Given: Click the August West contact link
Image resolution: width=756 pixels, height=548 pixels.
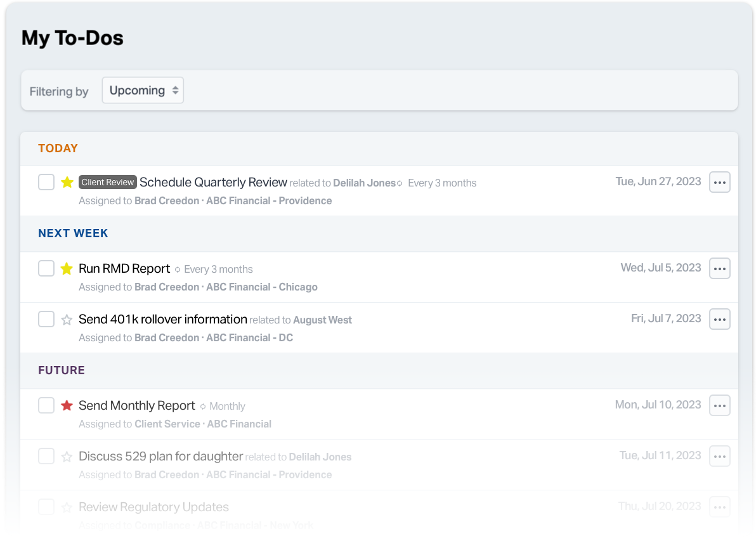Looking at the screenshot, I should click(x=322, y=320).
